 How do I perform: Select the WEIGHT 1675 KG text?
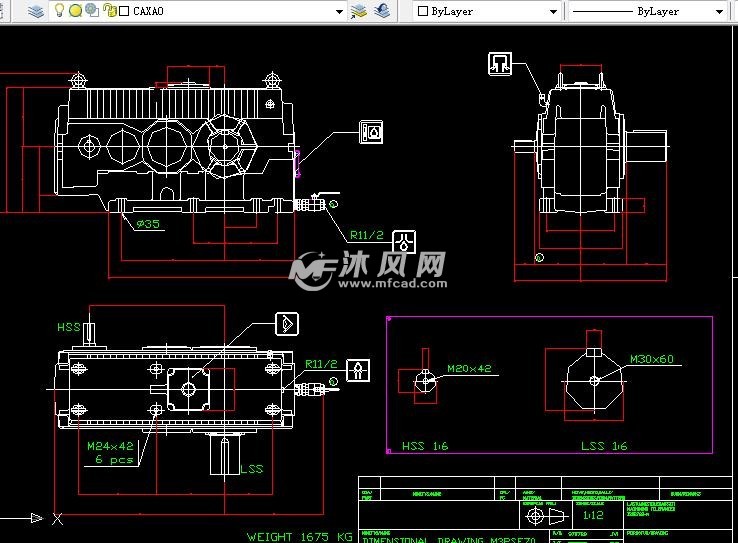click(x=299, y=537)
